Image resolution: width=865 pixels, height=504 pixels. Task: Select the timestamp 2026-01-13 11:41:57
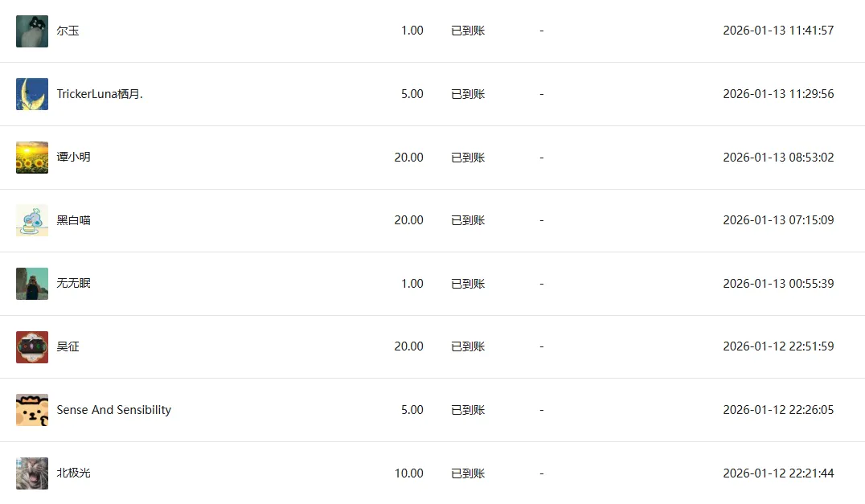[777, 31]
